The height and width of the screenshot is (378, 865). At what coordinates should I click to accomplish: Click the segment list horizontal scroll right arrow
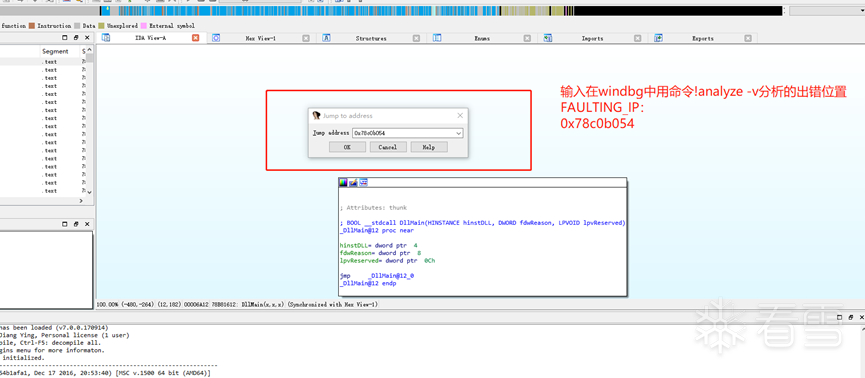click(x=82, y=201)
